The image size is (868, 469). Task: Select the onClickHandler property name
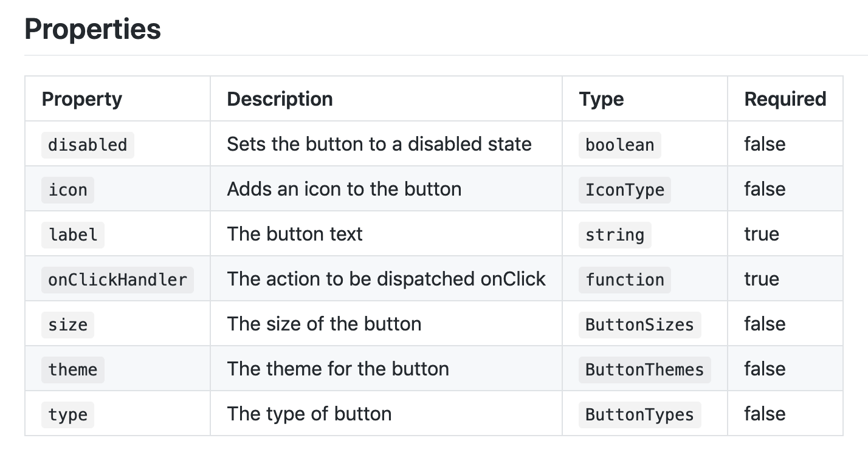[x=117, y=280]
